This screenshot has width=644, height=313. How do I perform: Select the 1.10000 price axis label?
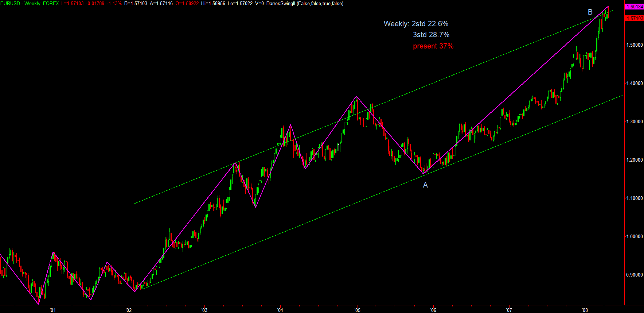pos(635,198)
